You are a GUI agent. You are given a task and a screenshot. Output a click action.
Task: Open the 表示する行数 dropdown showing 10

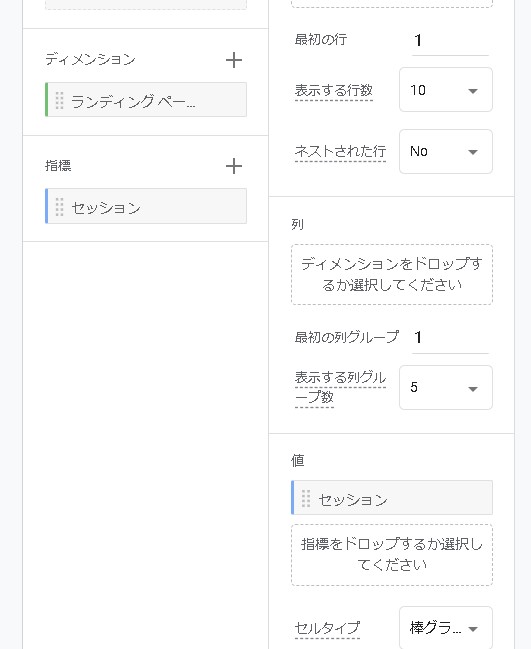coord(446,90)
